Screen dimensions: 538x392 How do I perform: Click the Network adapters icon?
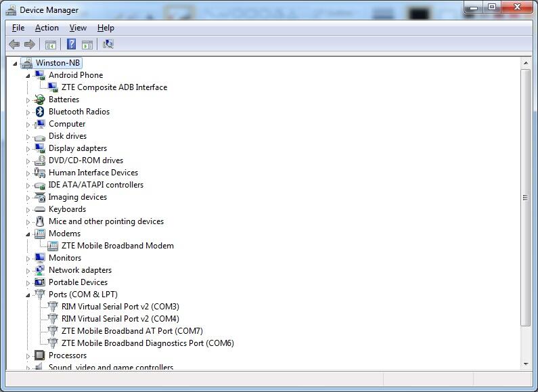[40, 270]
